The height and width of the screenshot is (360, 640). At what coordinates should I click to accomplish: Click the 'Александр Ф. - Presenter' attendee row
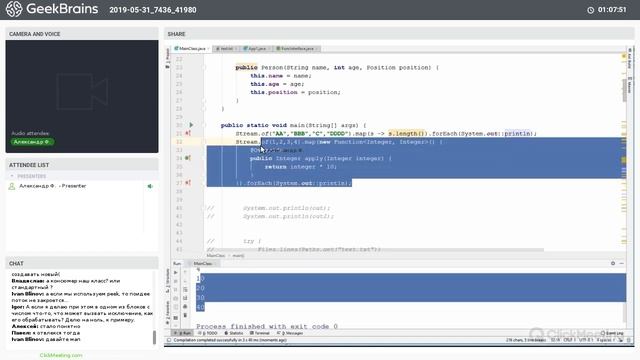[82, 186]
